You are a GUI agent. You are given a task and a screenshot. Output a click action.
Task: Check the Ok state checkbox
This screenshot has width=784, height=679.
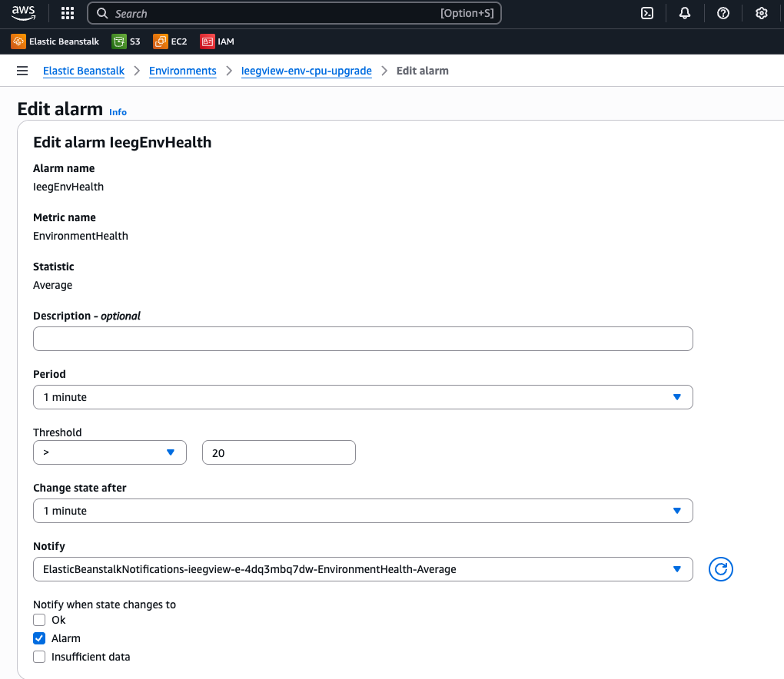click(x=39, y=620)
